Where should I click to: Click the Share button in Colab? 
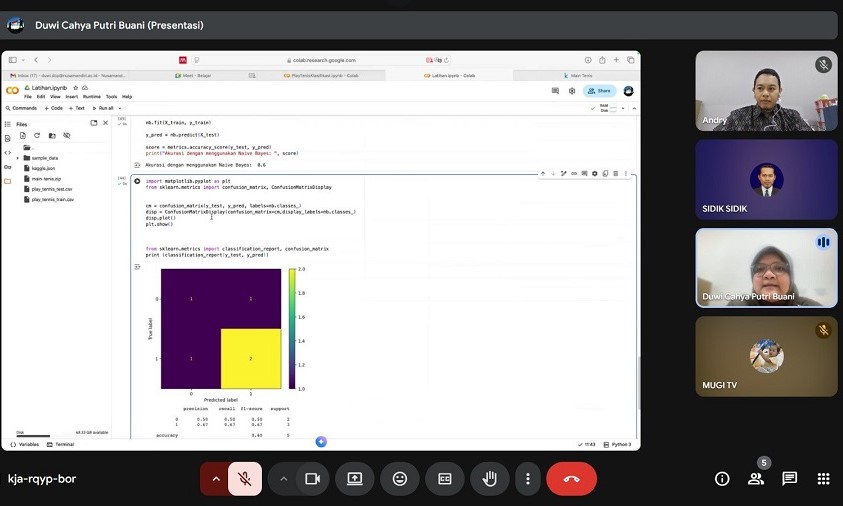coord(600,90)
